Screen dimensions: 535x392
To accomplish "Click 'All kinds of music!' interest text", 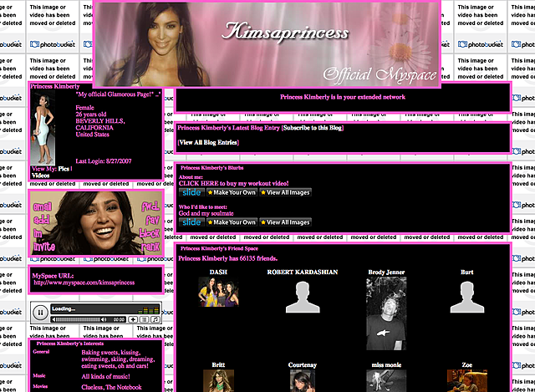I will (x=105, y=376).
